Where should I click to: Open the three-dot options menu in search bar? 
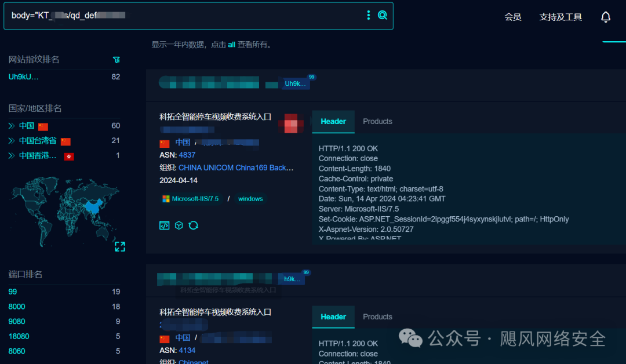point(369,15)
